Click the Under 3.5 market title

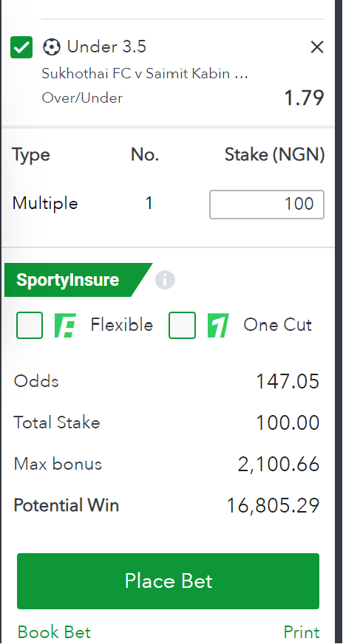tap(106, 47)
